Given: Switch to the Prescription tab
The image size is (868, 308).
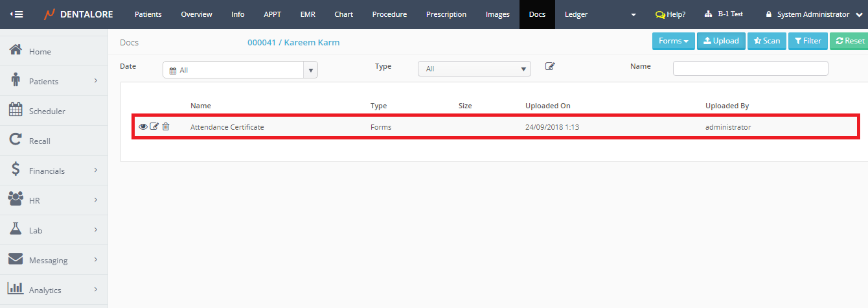Looking at the screenshot, I should point(446,14).
